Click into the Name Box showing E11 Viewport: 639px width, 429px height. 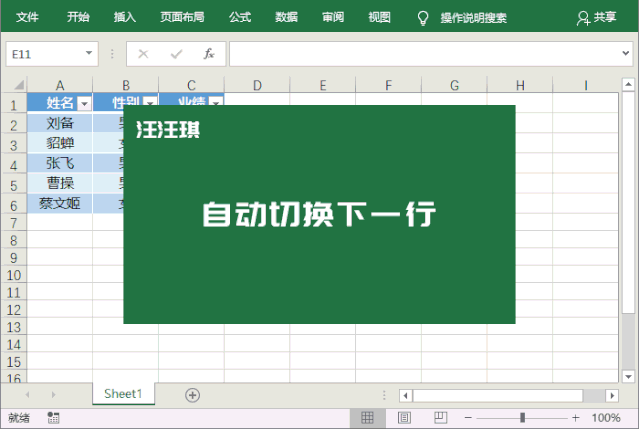[44, 54]
